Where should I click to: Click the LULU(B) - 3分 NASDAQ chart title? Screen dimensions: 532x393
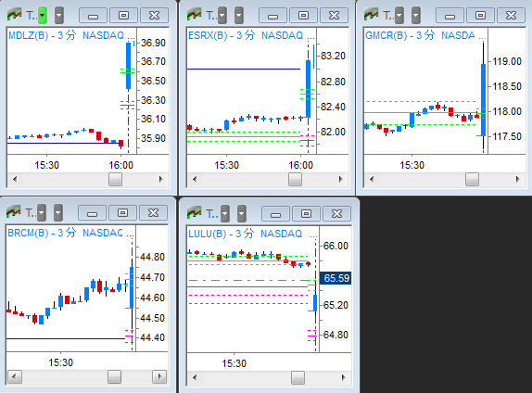(x=245, y=234)
